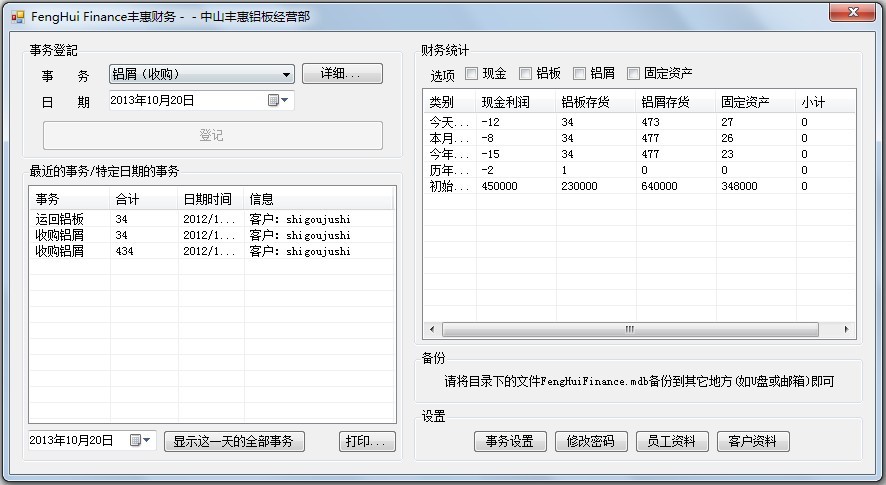Open 员工资料 employee data
This screenshot has width=886, height=485.
[672, 441]
